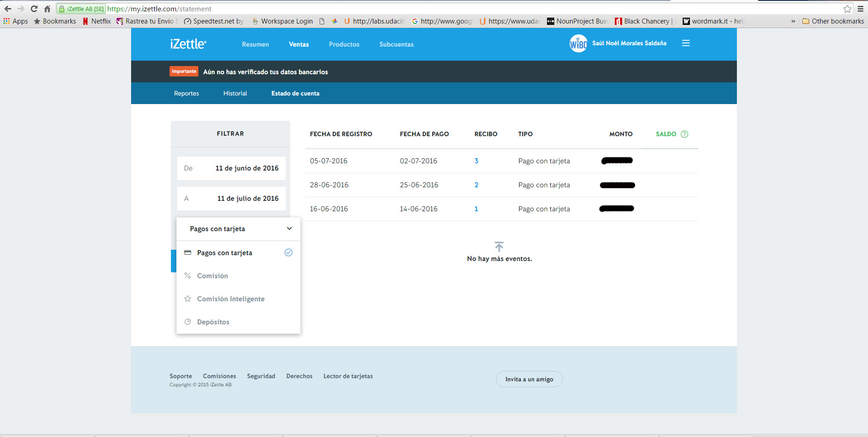Select the Comisión Inteligente filter option
The image size is (868, 437).
[231, 299]
